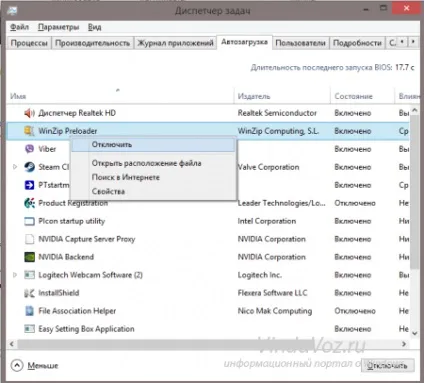The width and height of the screenshot is (424, 383).
Task: Switch to the Подробности tab
Action: point(357,43)
